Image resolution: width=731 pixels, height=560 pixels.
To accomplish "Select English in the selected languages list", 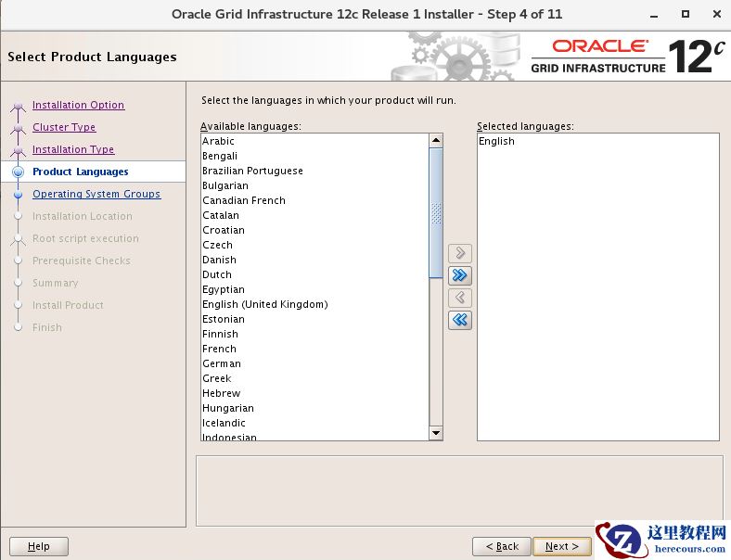I will click(598, 141).
